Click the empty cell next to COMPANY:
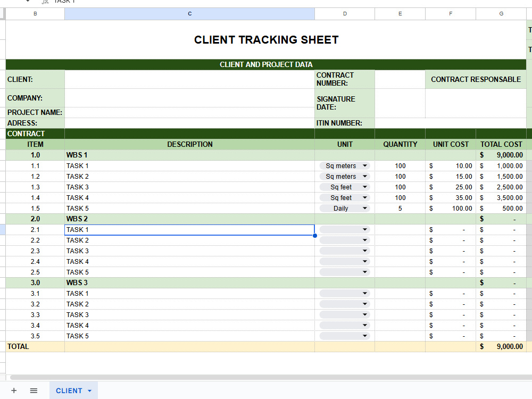The height and width of the screenshot is (399, 532). click(190, 98)
